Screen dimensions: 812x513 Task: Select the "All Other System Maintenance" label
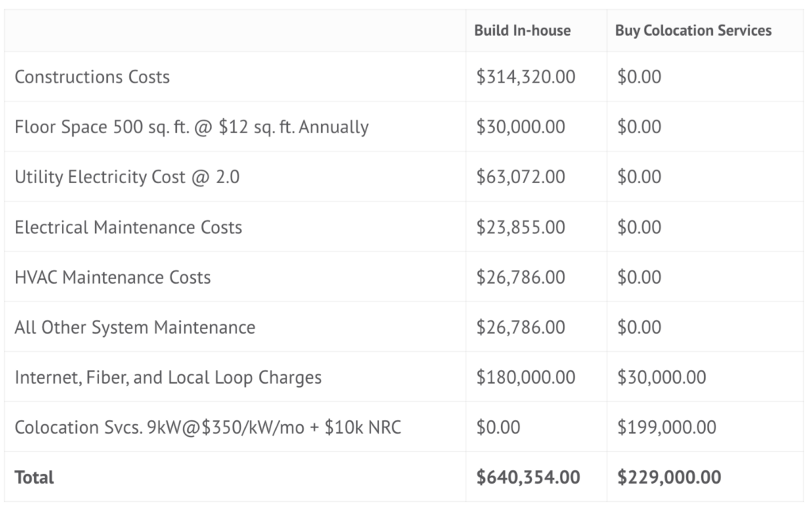(135, 327)
